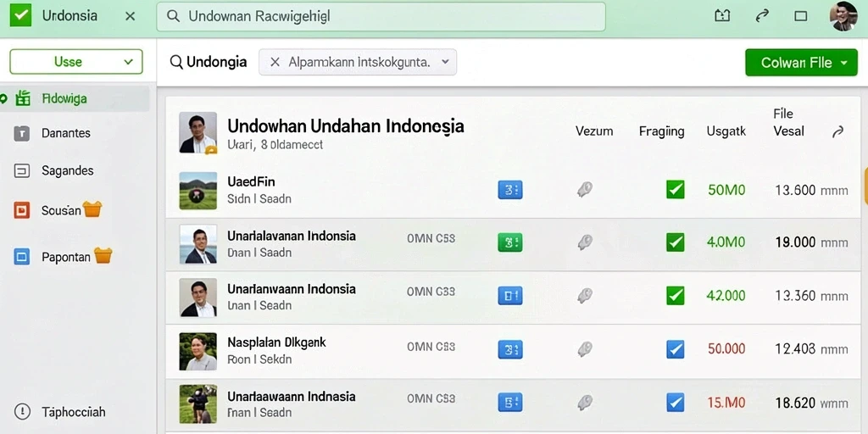Click the Sousan orange square icon
The height and width of the screenshot is (434, 868).
coord(21,210)
